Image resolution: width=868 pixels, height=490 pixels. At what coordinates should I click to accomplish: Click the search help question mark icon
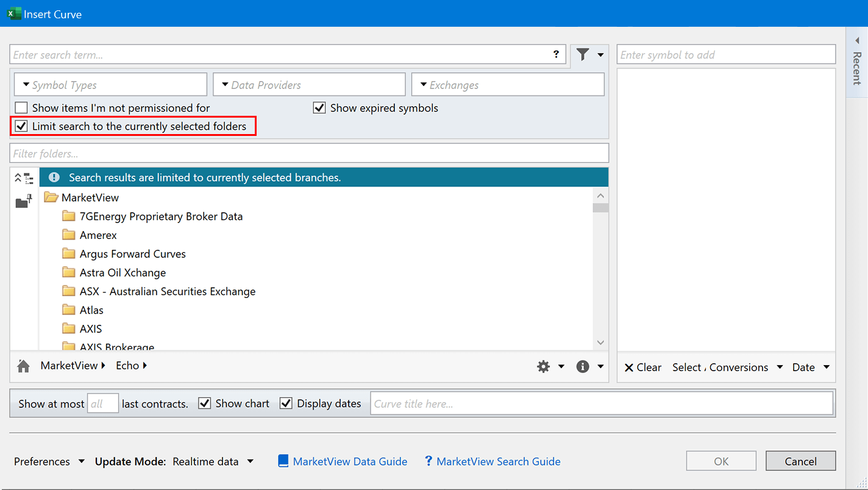click(x=556, y=54)
